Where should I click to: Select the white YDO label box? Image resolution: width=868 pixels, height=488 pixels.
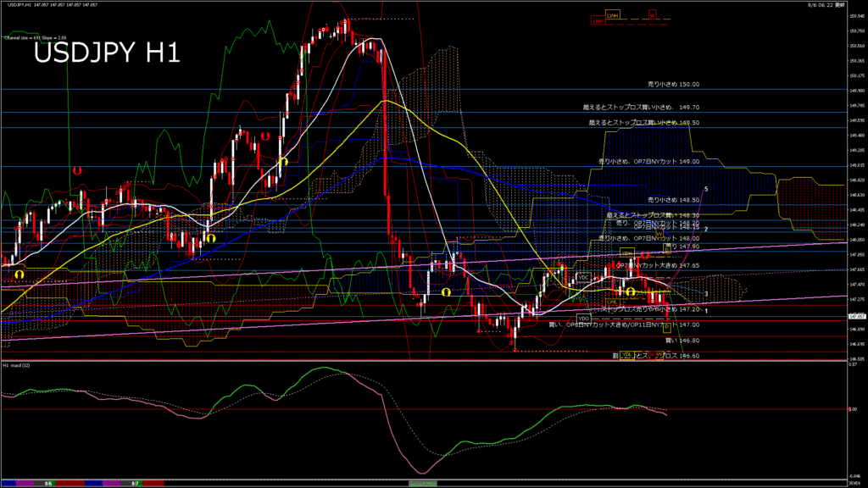583,318
